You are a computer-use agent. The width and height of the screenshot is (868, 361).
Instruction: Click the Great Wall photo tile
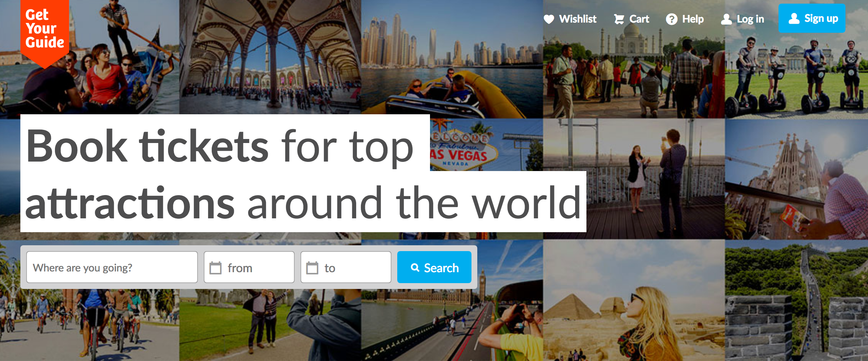[796, 300]
